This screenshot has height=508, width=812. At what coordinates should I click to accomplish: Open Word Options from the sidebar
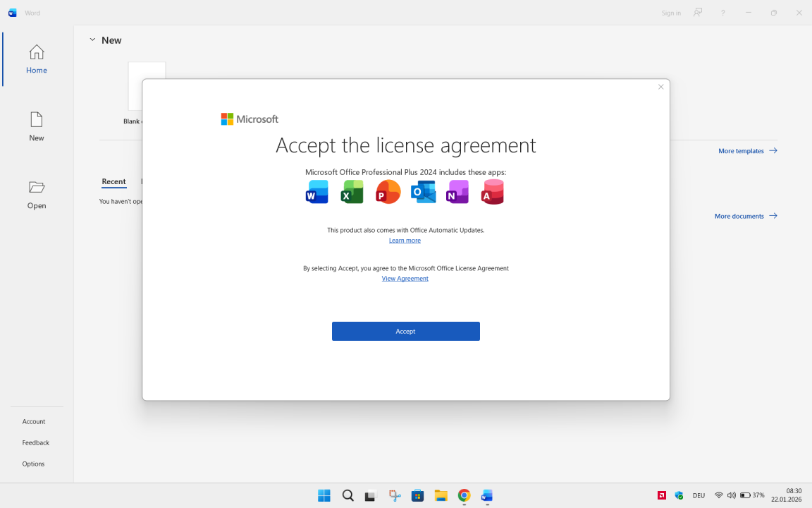pos(33,464)
